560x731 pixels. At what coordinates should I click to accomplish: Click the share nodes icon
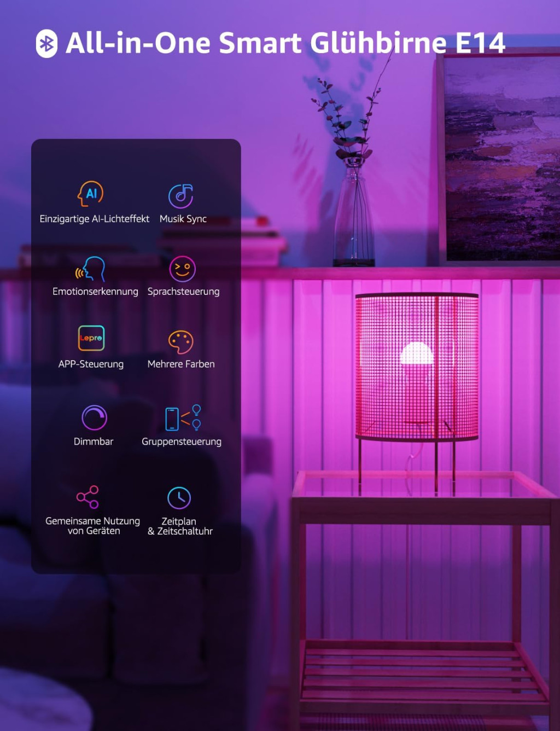tap(88, 497)
